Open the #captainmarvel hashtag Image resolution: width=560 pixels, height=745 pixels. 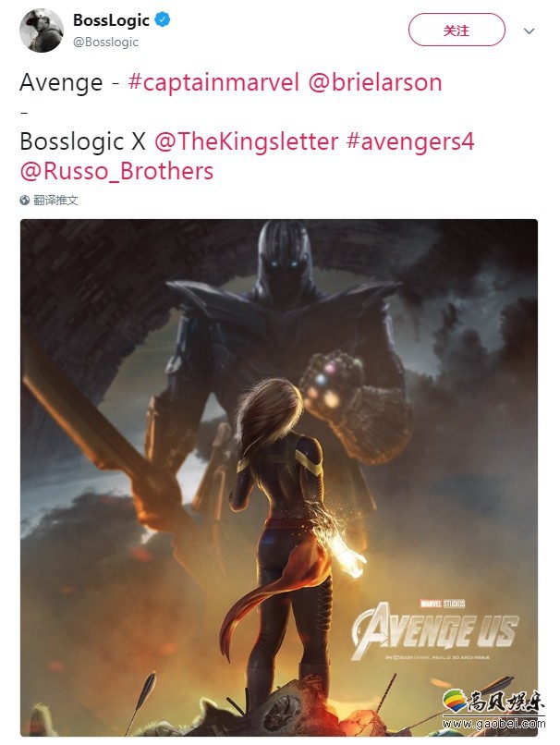click(x=213, y=82)
